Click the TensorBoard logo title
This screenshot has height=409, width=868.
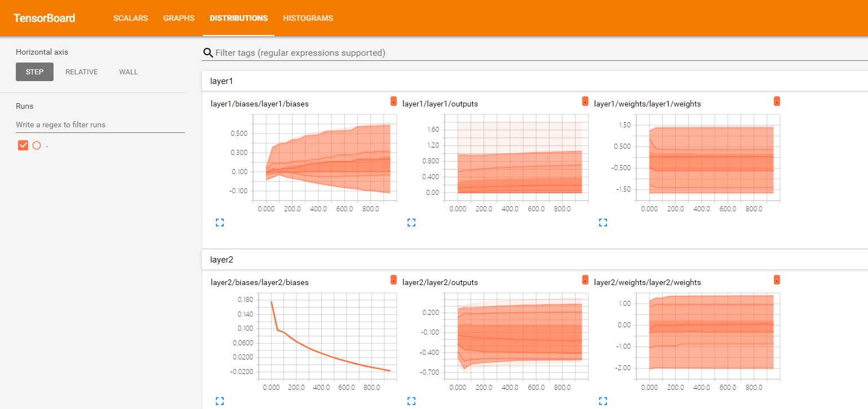click(44, 18)
